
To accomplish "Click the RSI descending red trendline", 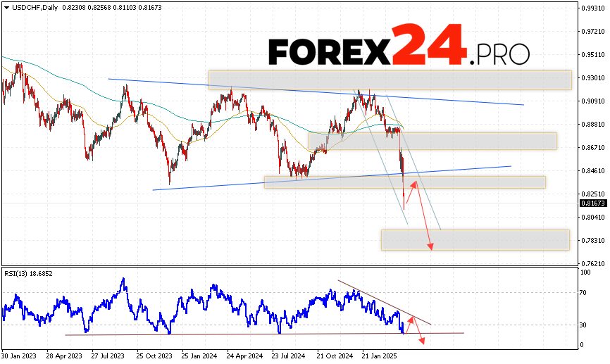I will (x=384, y=303).
